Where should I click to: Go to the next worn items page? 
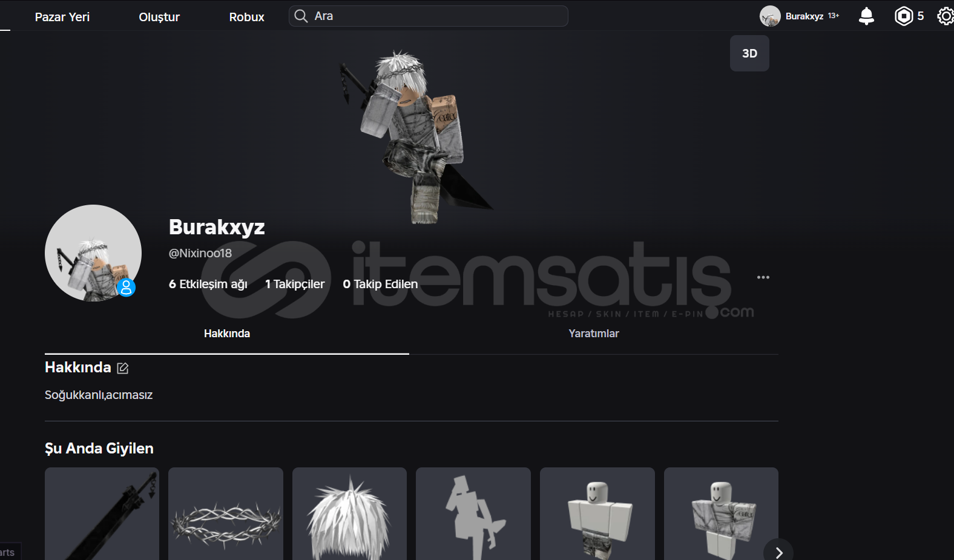(778, 552)
